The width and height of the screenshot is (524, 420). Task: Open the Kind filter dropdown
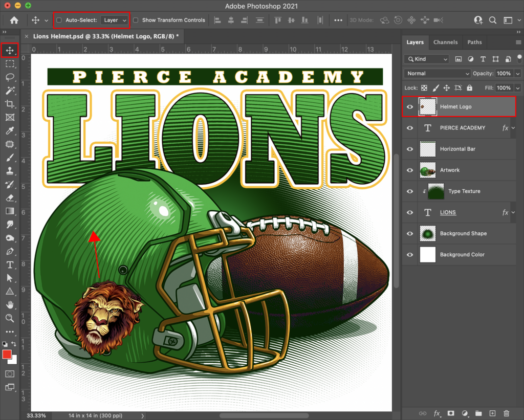click(426, 59)
